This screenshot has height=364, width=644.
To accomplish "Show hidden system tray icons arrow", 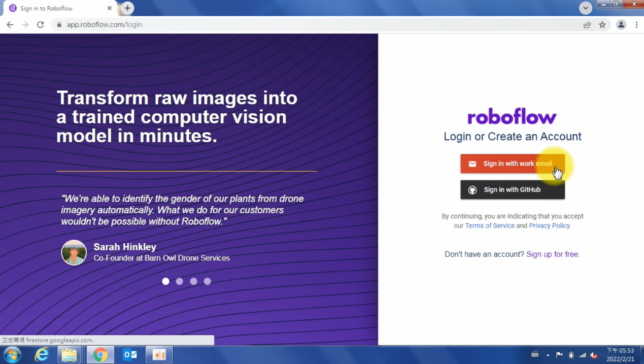I will point(548,355).
